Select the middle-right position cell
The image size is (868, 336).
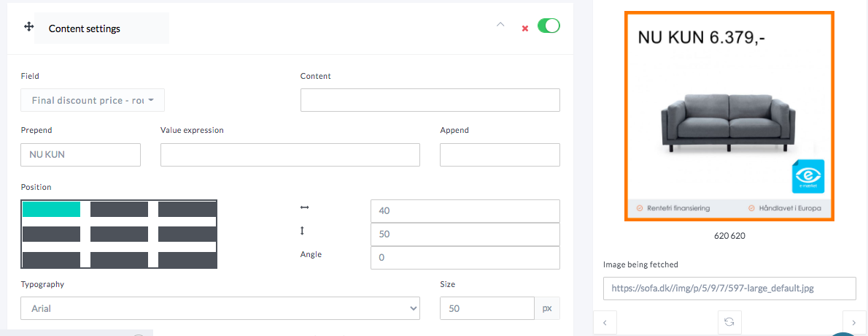click(187, 234)
